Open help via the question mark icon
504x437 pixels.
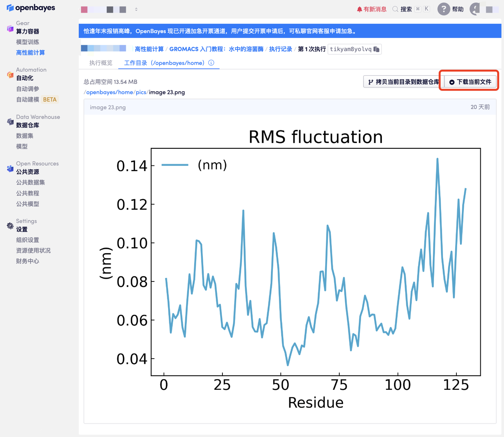pos(444,9)
